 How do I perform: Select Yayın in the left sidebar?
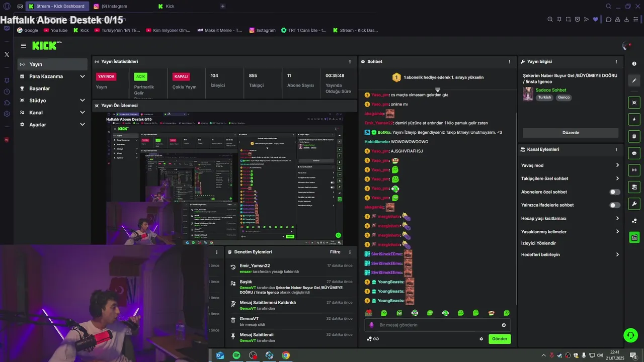tap(53, 64)
